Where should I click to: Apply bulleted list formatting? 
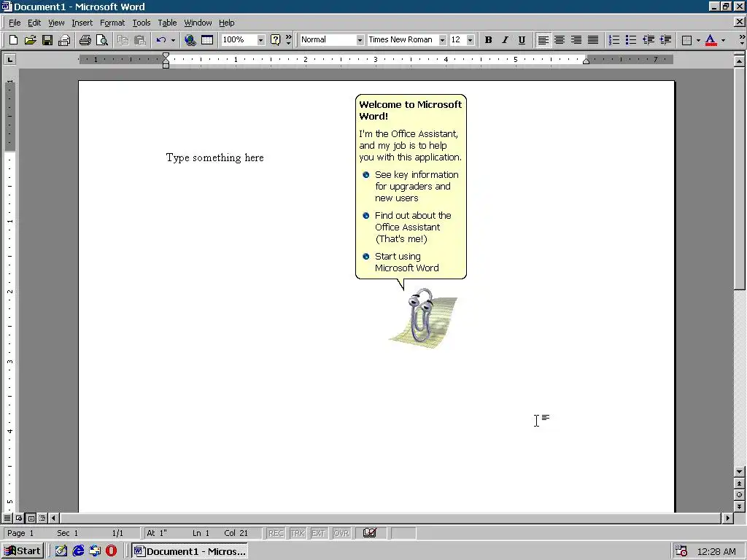[631, 40]
